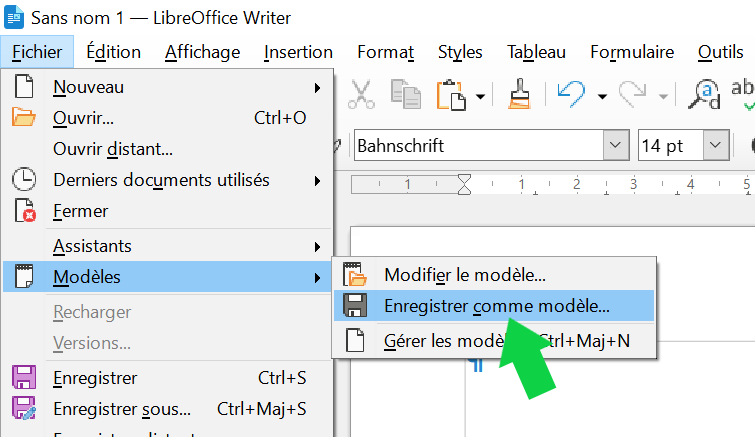
Task: Select Modifier le modèle entry
Action: click(465, 274)
